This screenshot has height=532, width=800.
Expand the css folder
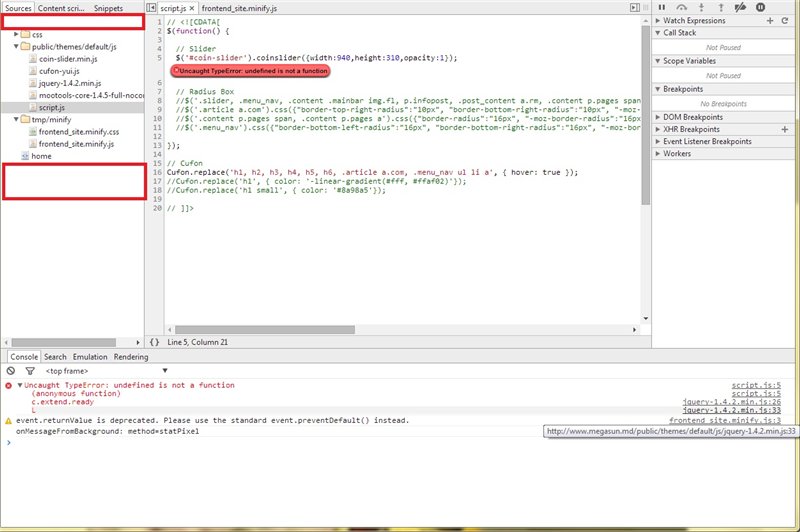click(x=18, y=35)
